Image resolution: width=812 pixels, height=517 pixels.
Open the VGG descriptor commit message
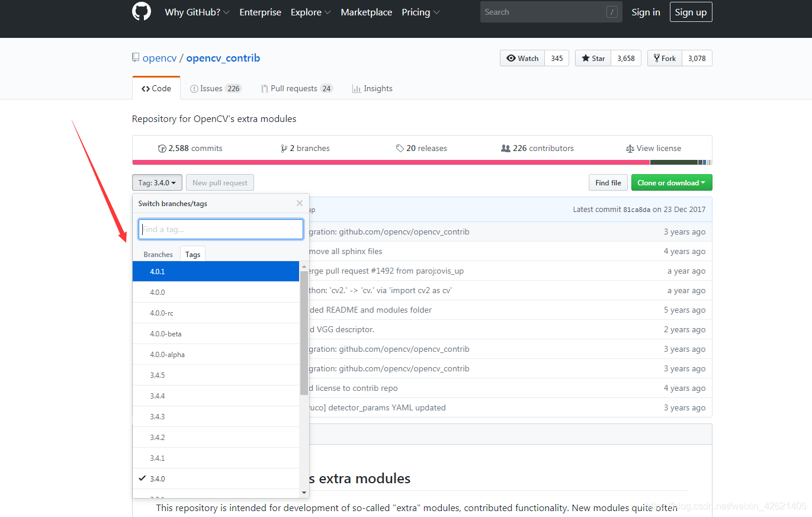point(343,329)
